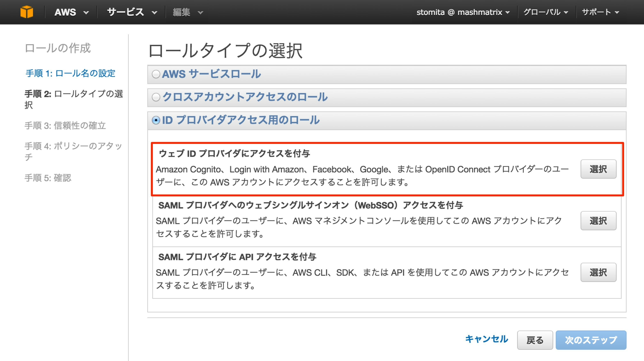Click the AWS サービスロール heading text
This screenshot has width=644, height=361.
pos(212,74)
